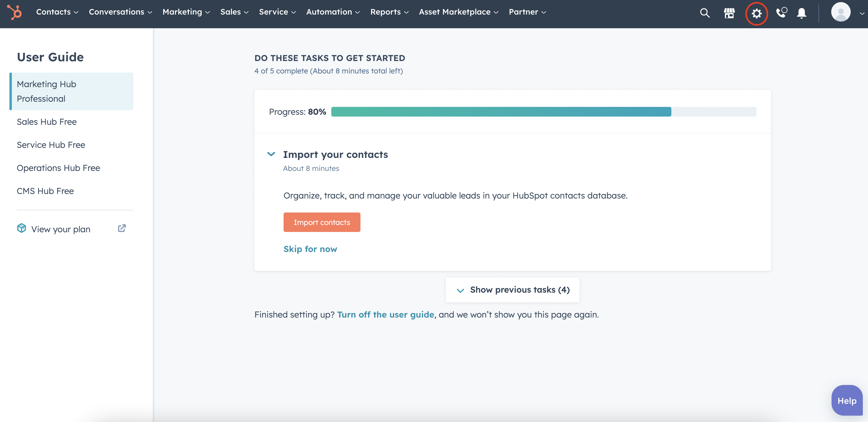
Task: Select CMS Hub Free guide
Action: coord(45,191)
